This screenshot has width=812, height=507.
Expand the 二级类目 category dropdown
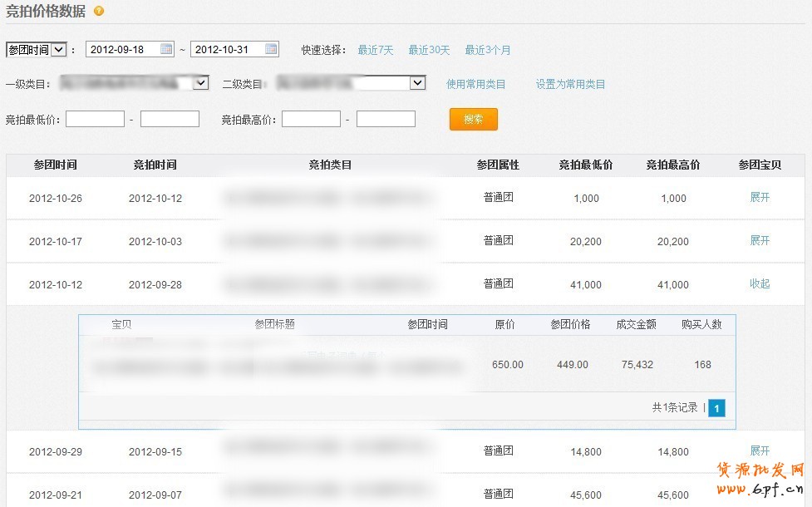[x=417, y=83]
